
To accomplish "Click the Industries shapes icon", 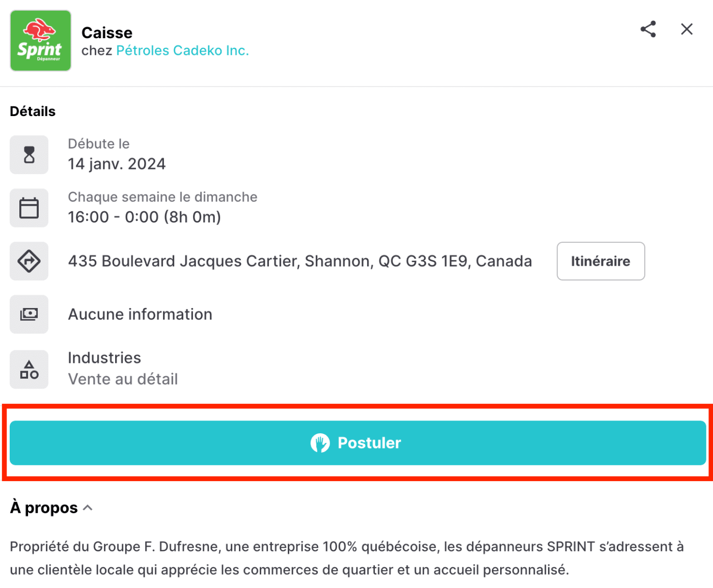I will coord(29,369).
